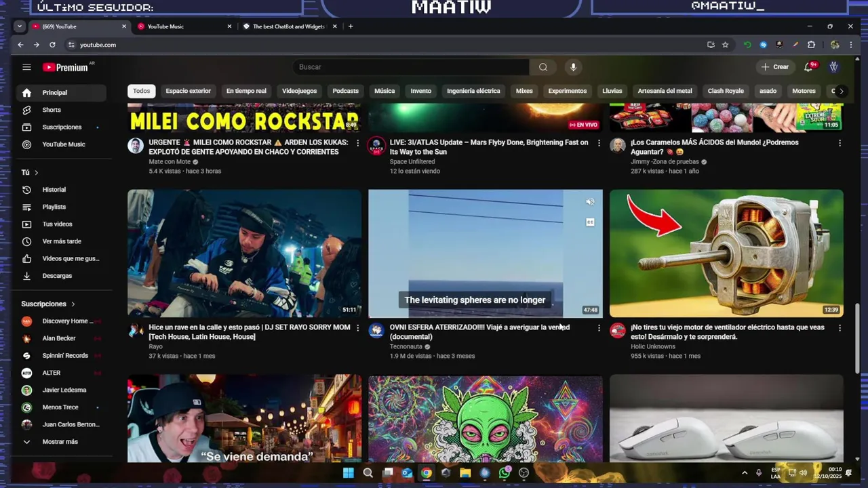Open the ALTER channel subscription
The image size is (868, 488).
[x=62, y=373]
